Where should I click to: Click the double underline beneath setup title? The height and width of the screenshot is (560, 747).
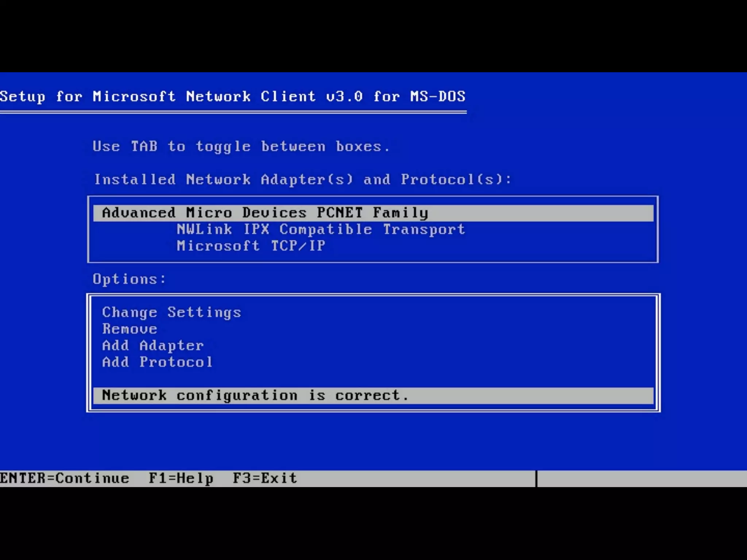click(x=233, y=112)
